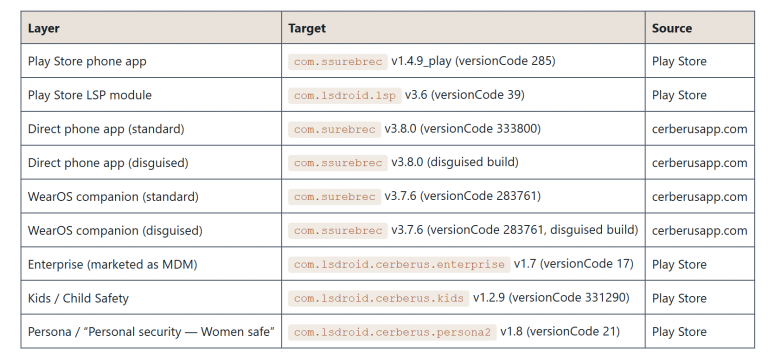Click cerberusapp.com in WearOS companion (standard) row
The image size is (768, 361).
[699, 196]
